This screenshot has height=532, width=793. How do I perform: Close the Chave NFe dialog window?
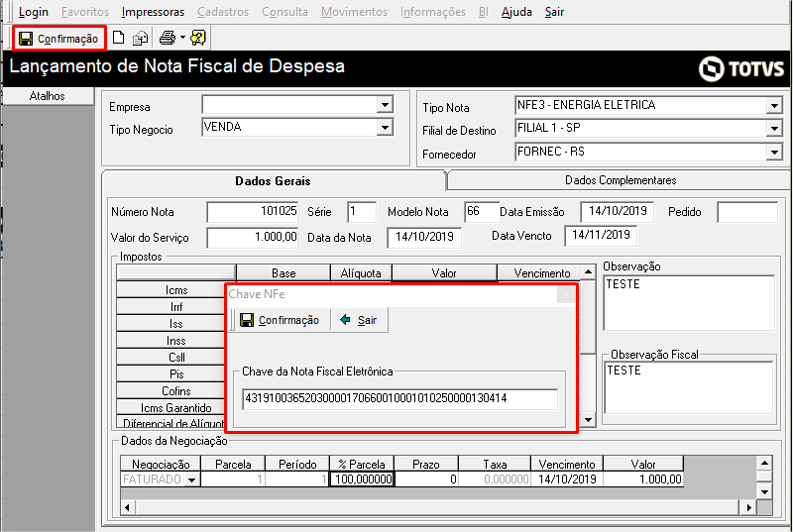coord(566,294)
